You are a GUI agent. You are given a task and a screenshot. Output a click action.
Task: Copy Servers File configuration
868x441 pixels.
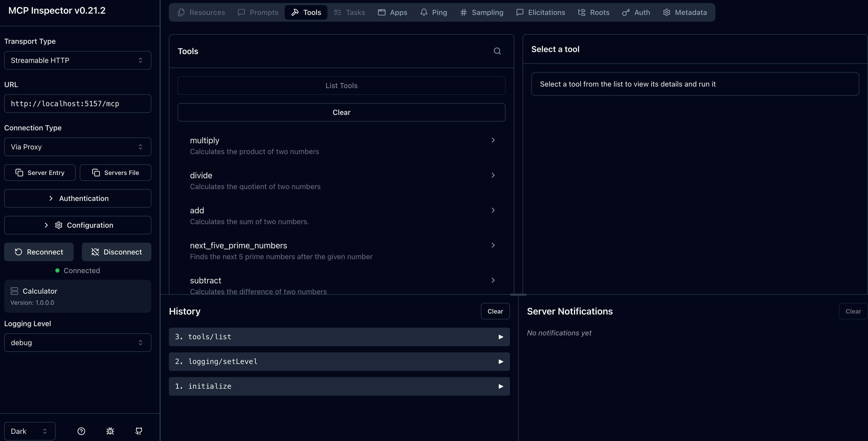(x=116, y=173)
